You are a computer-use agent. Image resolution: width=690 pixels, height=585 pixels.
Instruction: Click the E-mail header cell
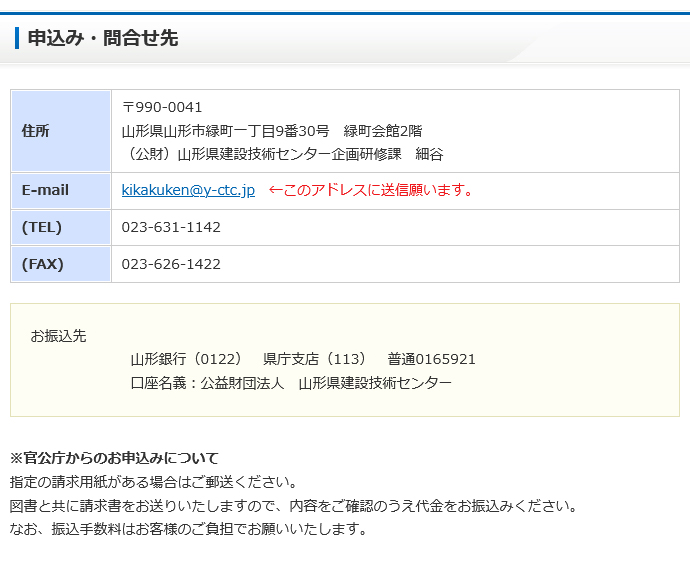tap(61, 191)
